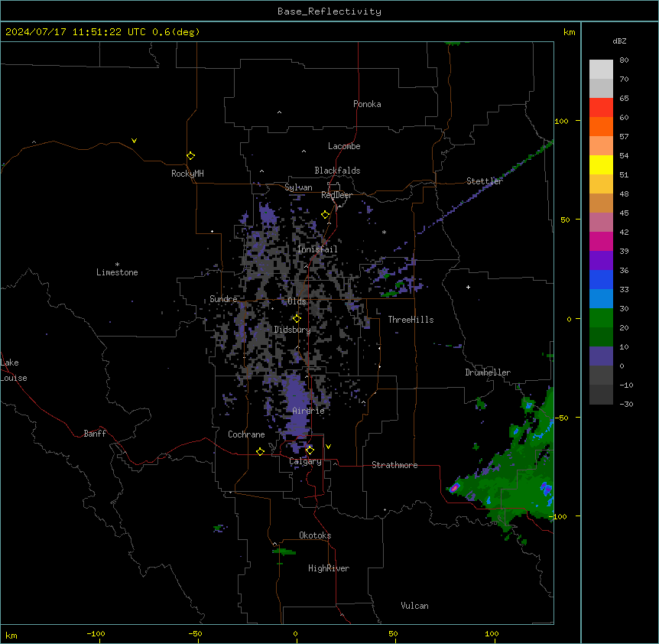This screenshot has width=659, height=644.
Task: Select the light gray 80 dBZ swatch
Action: 601,70
